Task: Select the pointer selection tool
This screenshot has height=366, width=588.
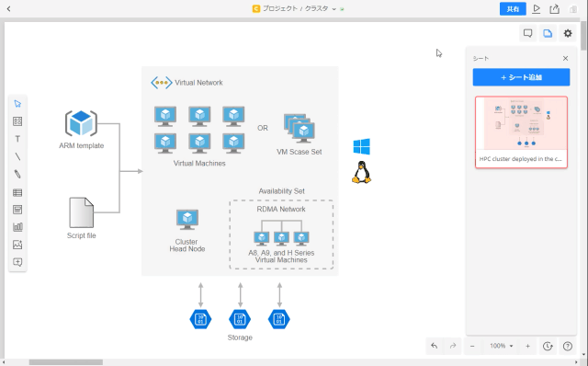Action: tap(17, 104)
